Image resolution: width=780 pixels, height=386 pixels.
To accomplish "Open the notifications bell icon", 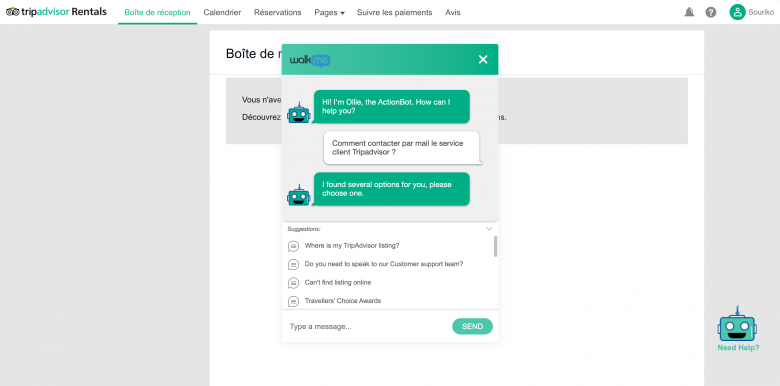I will tap(689, 12).
